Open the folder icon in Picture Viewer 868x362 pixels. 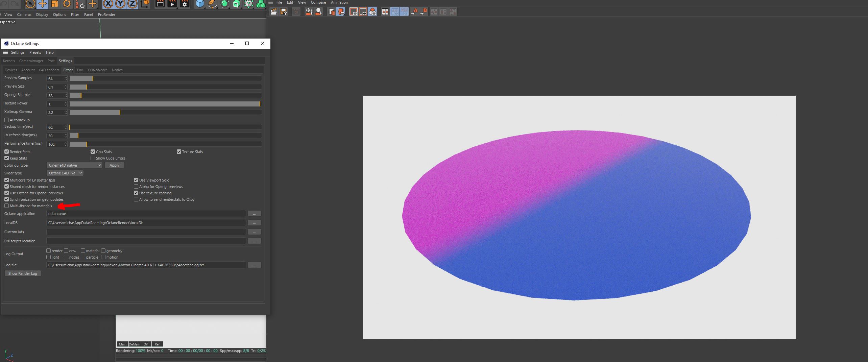[274, 12]
